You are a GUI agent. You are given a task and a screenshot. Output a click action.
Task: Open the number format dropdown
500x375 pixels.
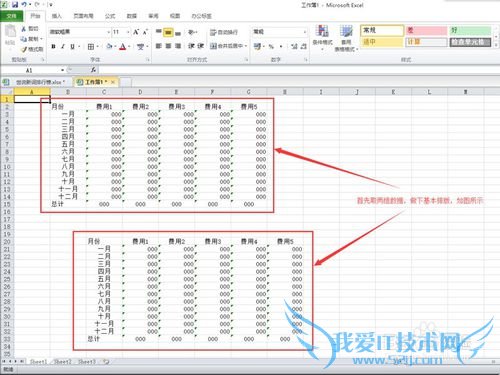305,32
